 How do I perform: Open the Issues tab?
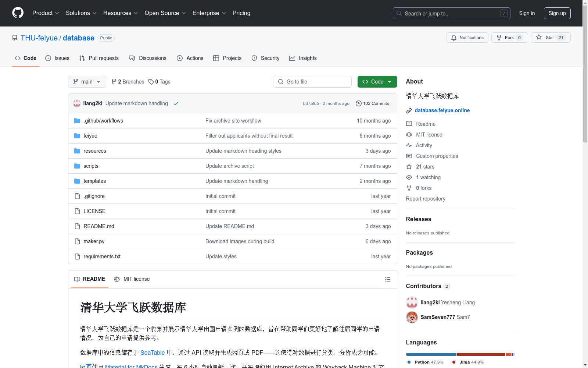57,58
